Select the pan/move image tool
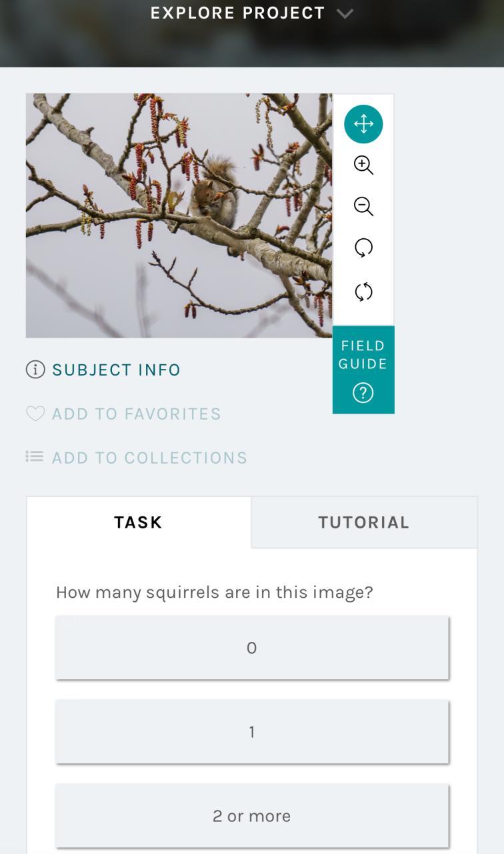This screenshot has height=854, width=504. click(363, 124)
